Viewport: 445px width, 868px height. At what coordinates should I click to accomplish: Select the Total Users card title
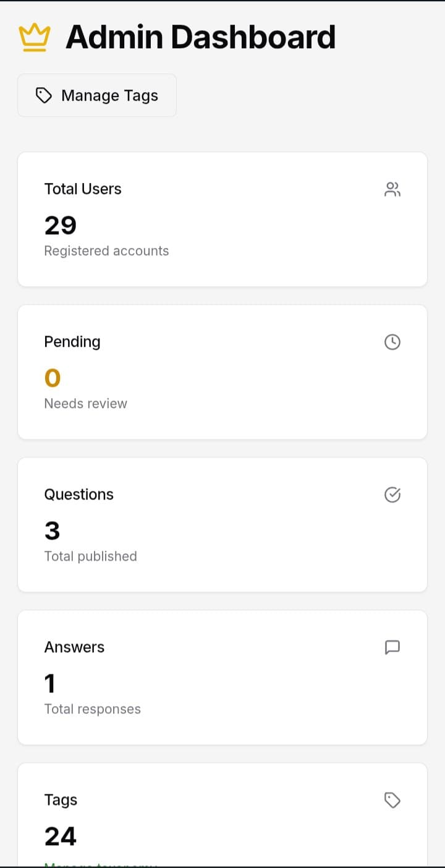(83, 189)
